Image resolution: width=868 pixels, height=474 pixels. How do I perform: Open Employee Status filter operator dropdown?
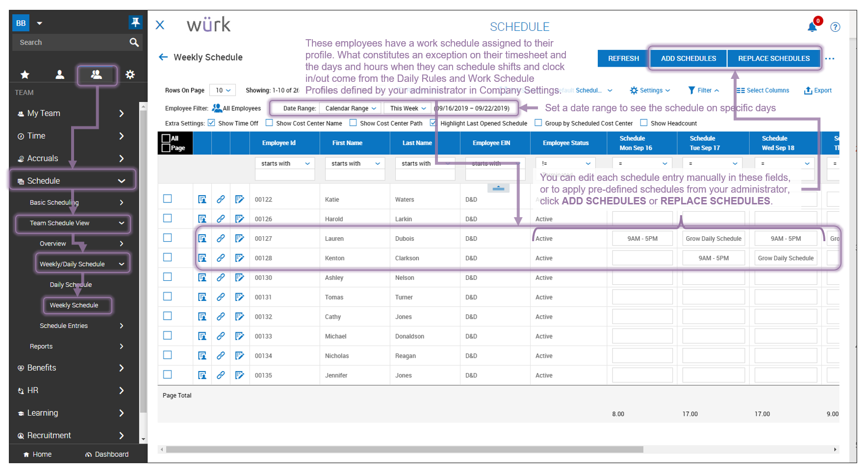(566, 164)
